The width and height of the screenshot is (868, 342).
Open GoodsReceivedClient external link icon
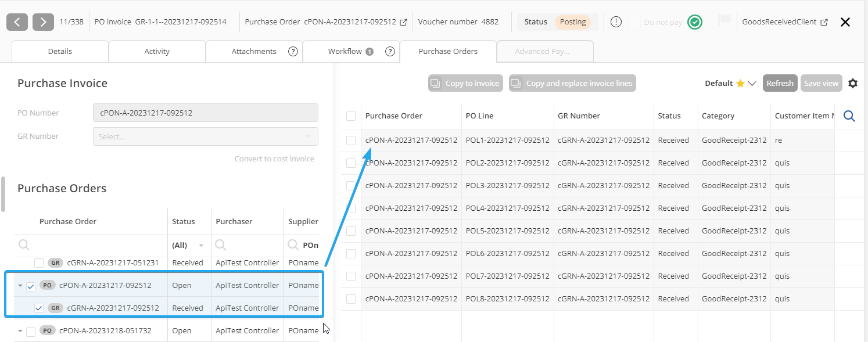824,22
